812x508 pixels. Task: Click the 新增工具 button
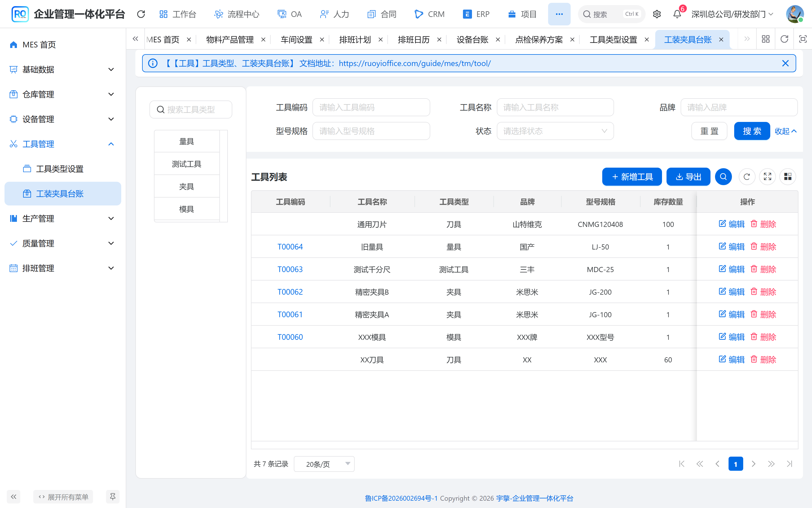(632, 177)
